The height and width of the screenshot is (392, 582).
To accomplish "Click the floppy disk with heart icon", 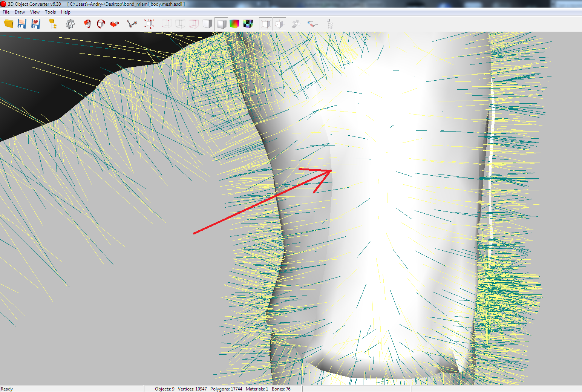I will [36, 24].
